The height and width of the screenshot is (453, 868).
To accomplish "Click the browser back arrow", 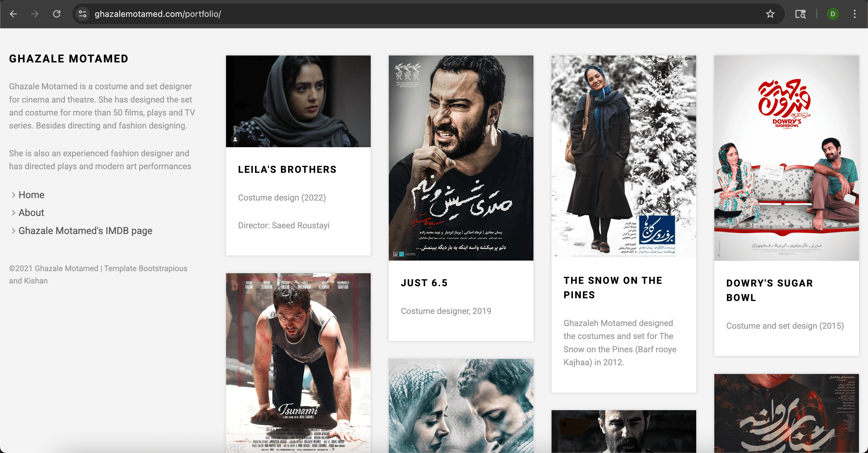I will point(14,14).
